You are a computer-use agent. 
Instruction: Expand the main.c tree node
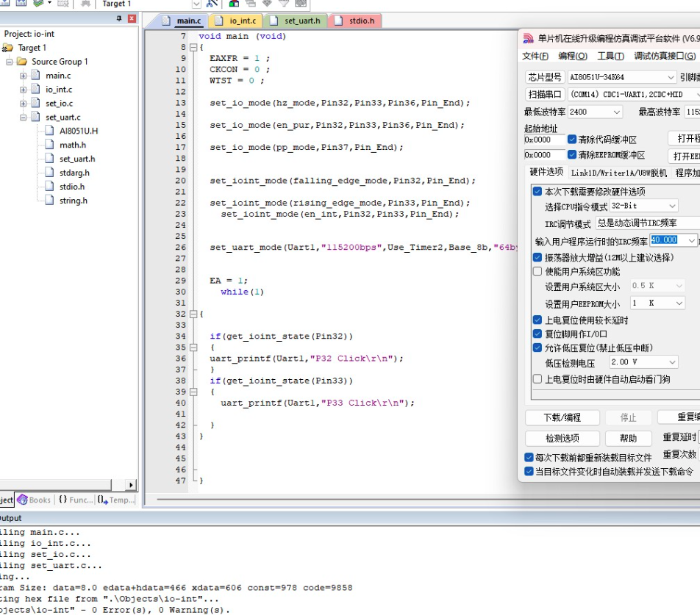coord(23,76)
